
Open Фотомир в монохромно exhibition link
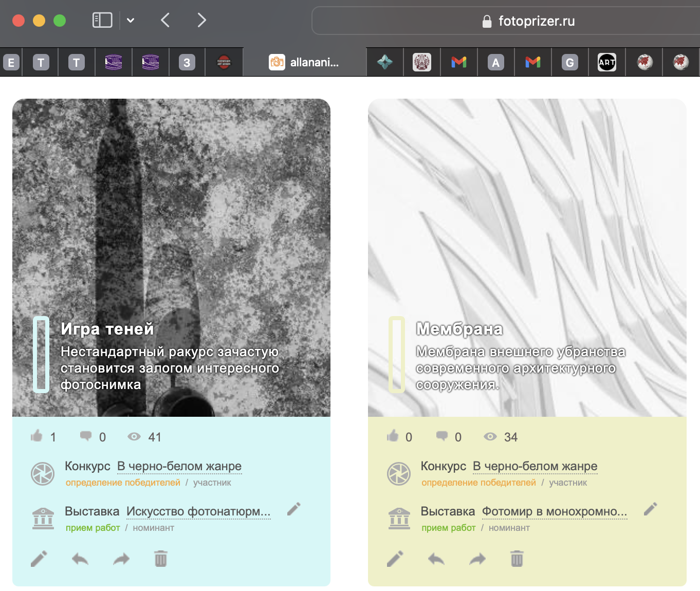tap(554, 511)
